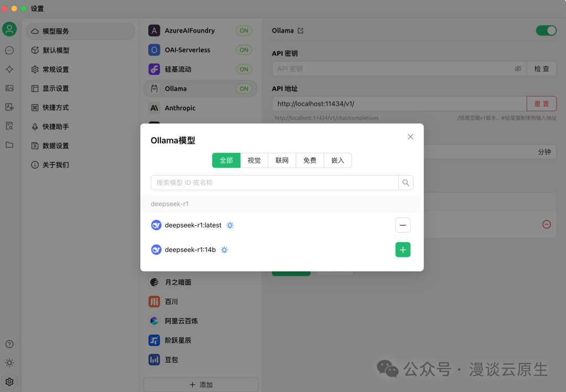Select the 嵌入 filter tab
566x392 pixels.
point(338,160)
